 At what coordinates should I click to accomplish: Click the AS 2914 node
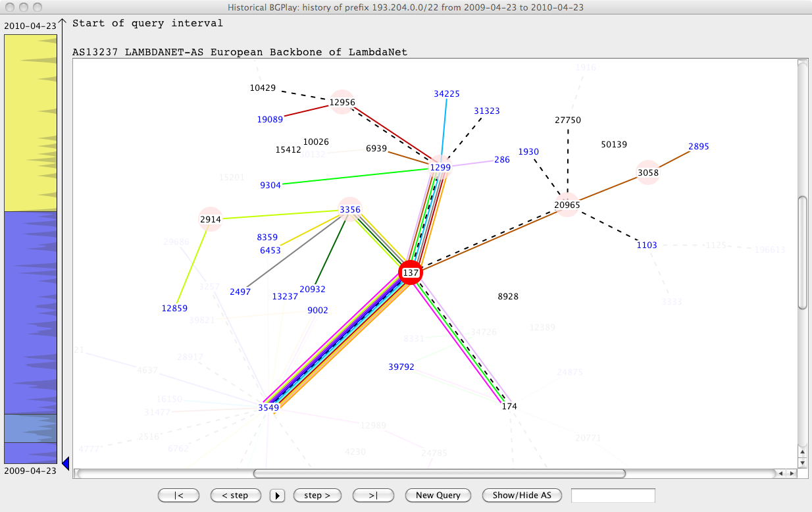[x=211, y=218]
